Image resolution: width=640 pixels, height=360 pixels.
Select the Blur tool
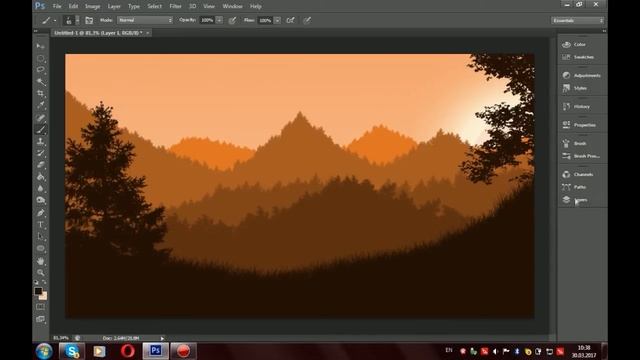tap(40, 189)
